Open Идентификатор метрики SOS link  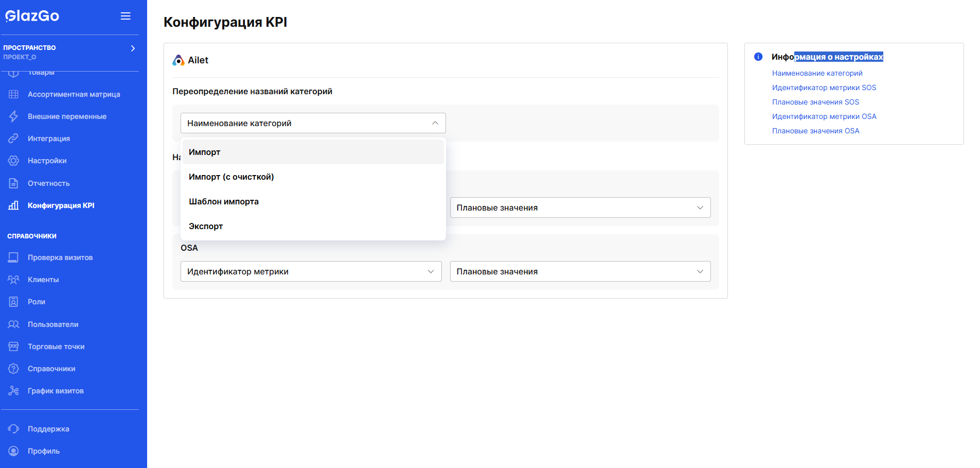(824, 88)
